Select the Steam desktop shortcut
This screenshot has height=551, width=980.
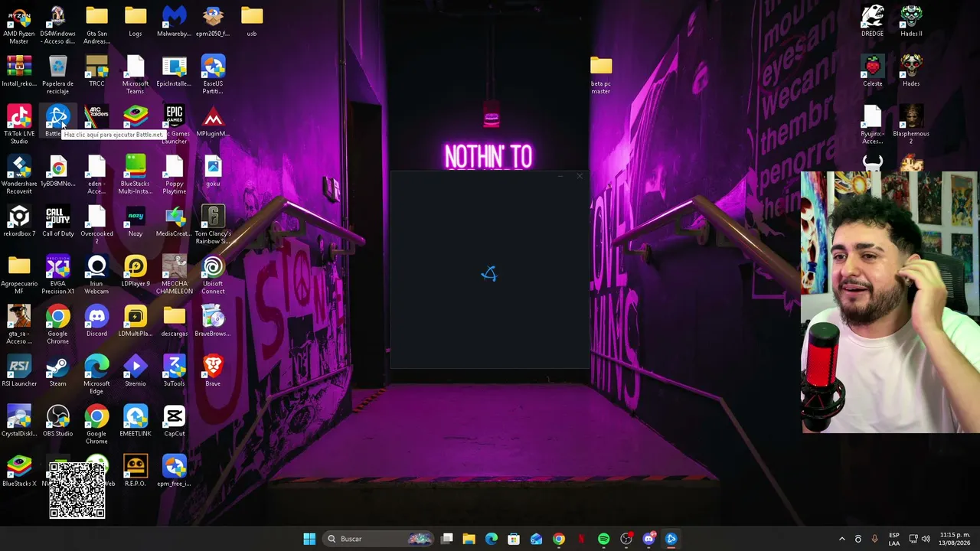tap(58, 370)
